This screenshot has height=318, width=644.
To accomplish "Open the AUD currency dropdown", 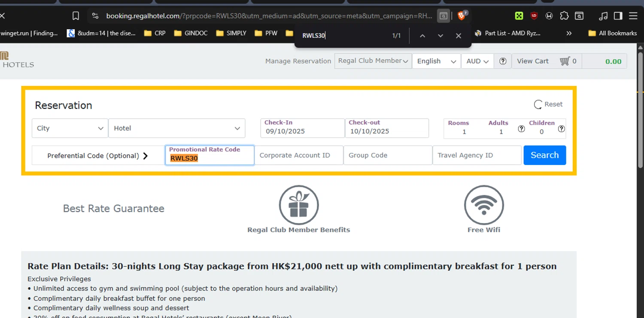I will (477, 61).
